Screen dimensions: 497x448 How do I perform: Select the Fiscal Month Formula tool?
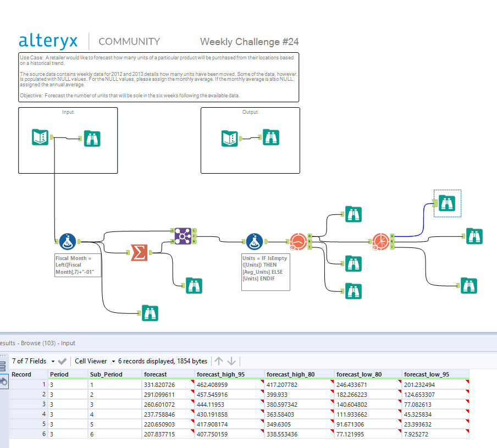tap(68, 242)
